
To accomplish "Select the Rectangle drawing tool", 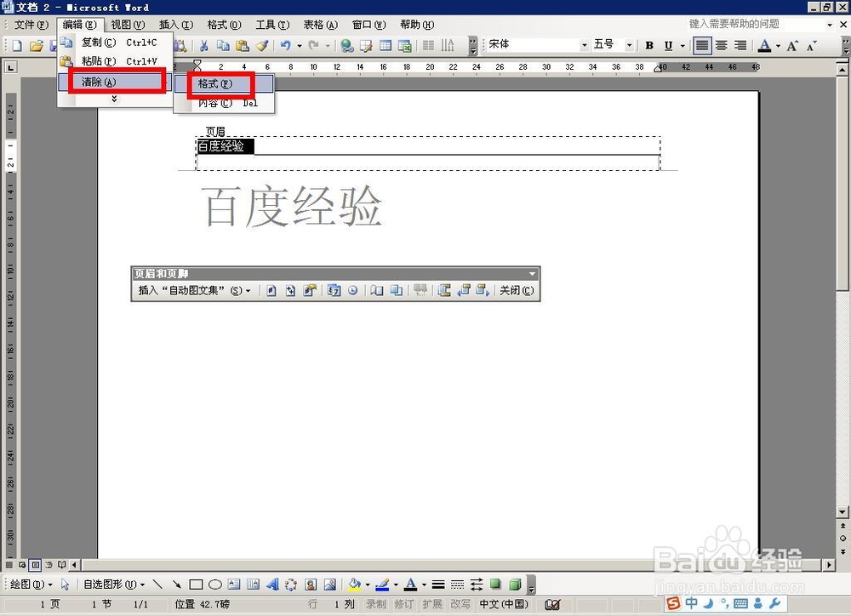I will pyautogui.click(x=196, y=585).
